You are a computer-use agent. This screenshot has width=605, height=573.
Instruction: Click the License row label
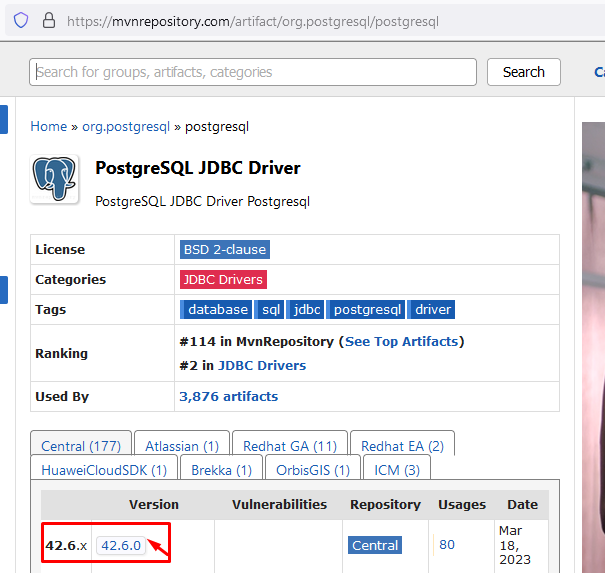click(x=60, y=250)
